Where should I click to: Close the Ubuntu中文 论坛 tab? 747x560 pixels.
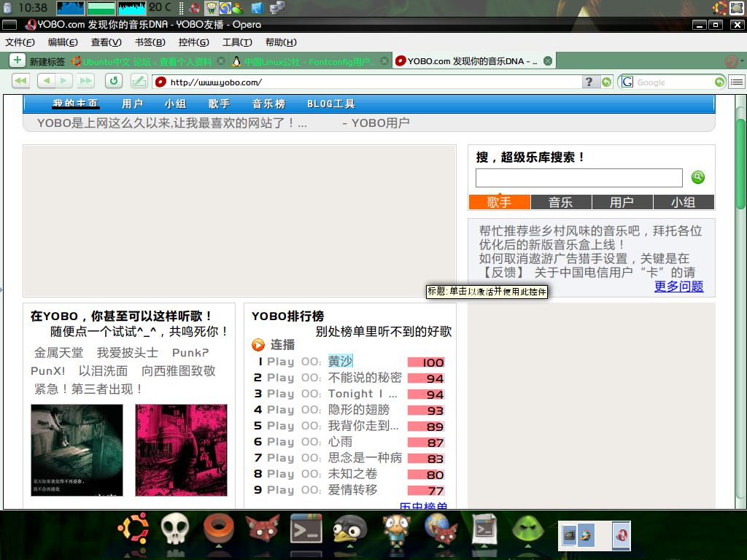(221, 61)
